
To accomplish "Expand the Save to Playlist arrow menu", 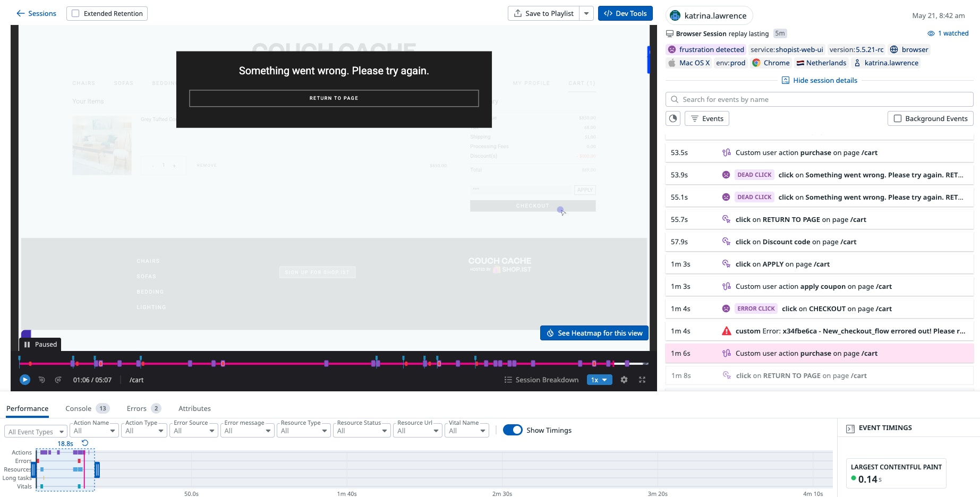I will pyautogui.click(x=586, y=13).
